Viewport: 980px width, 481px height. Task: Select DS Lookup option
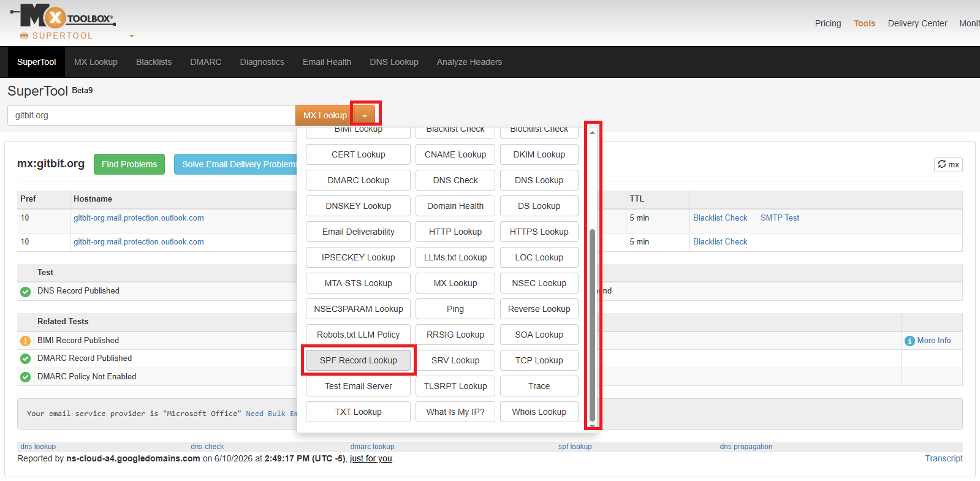(539, 206)
